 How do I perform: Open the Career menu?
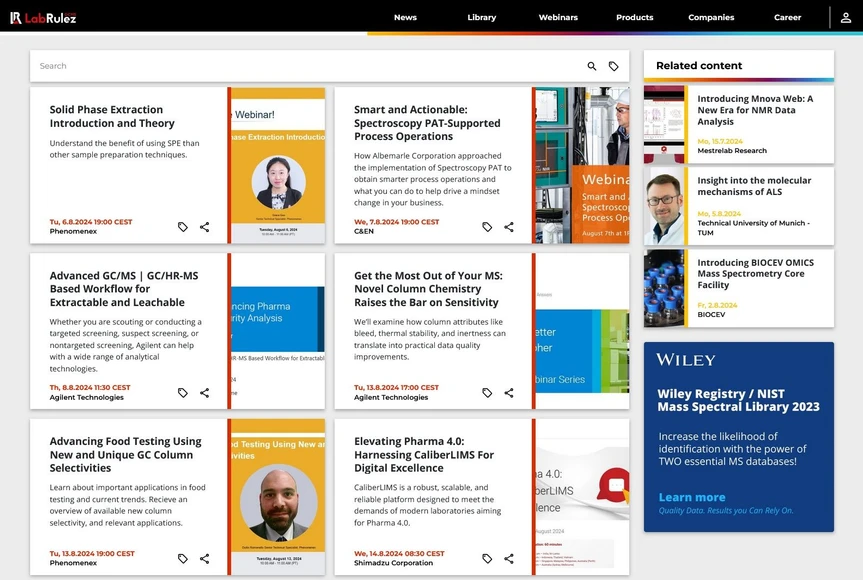(x=788, y=18)
